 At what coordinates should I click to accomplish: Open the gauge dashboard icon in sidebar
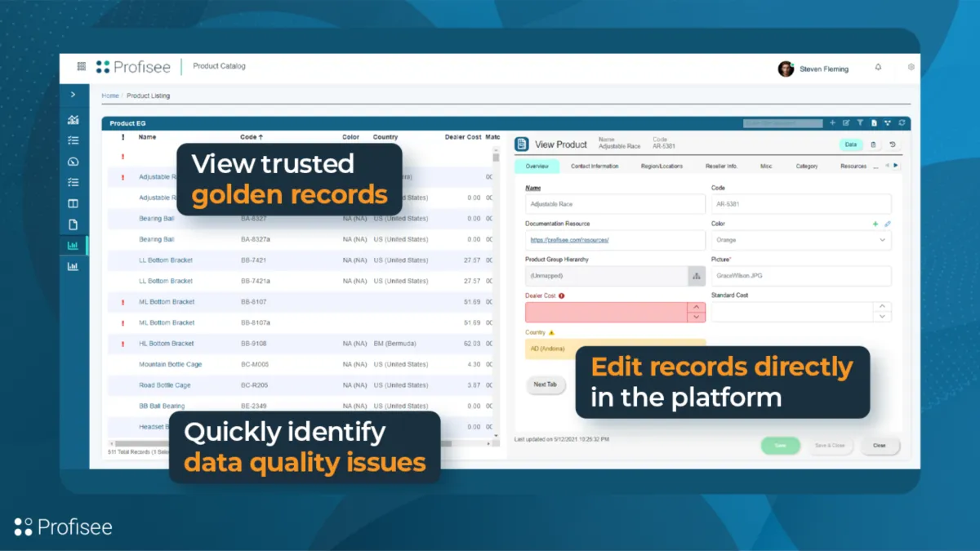pyautogui.click(x=73, y=162)
